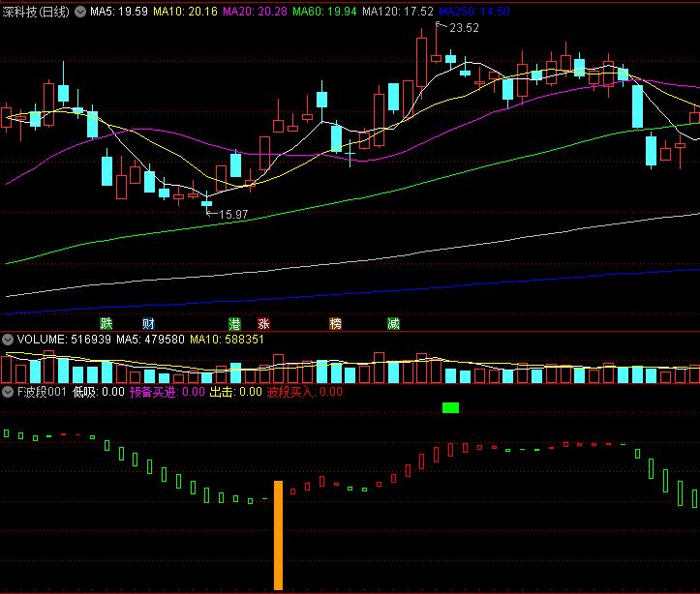Click the 23.52 high price marker
700x594 pixels.
[x=465, y=28]
